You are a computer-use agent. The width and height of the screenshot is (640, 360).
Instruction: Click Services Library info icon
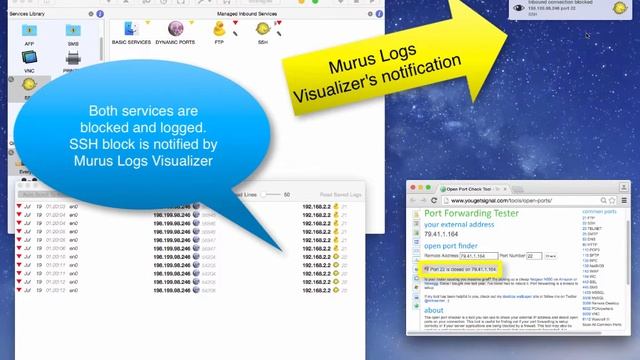100,14
